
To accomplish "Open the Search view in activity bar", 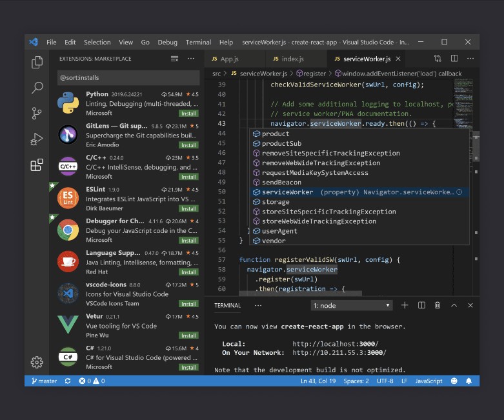I will click(37, 88).
